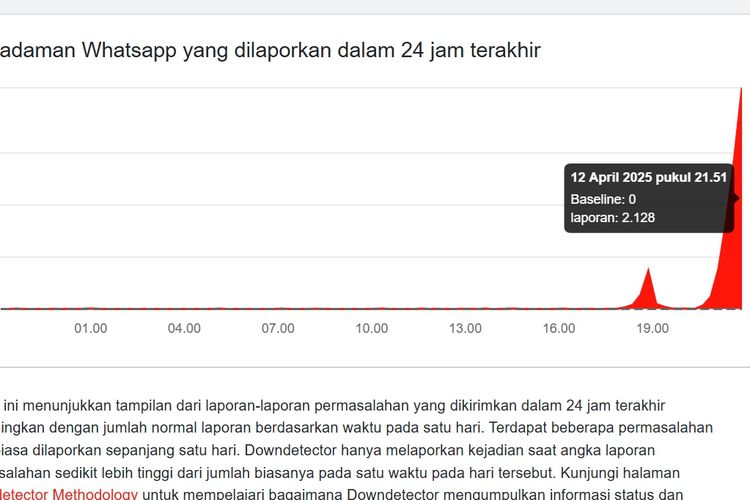This screenshot has height=500, width=750.
Task: Click the tooltip's right-pointing arrow tip
Action: pyautogui.click(x=735, y=198)
